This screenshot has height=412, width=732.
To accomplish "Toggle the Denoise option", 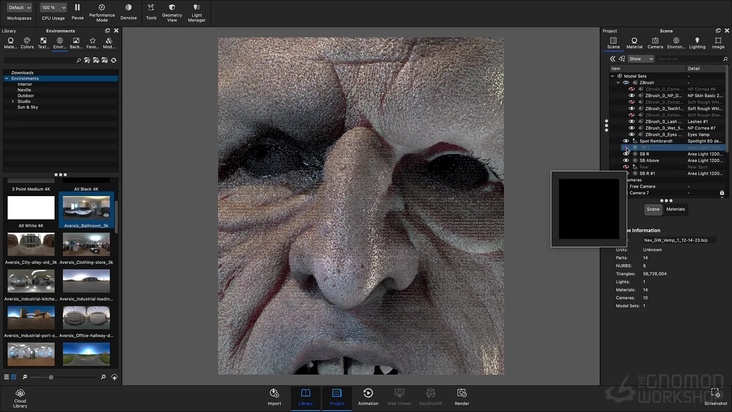I will coord(128,11).
